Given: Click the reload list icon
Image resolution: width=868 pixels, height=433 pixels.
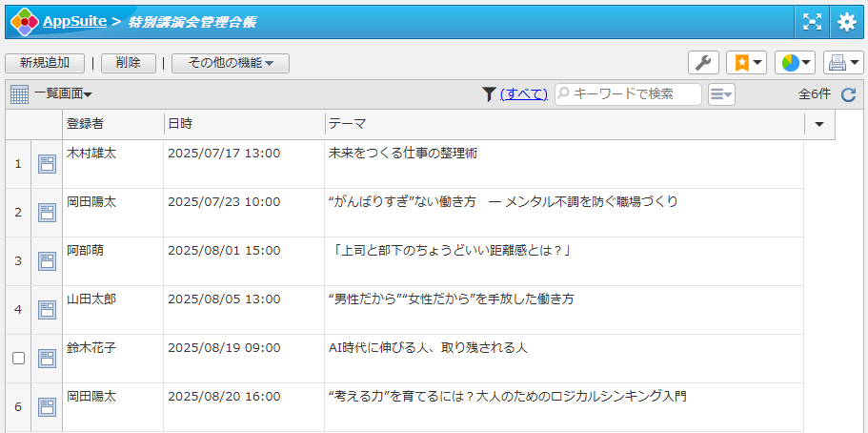Looking at the screenshot, I should click(x=848, y=94).
